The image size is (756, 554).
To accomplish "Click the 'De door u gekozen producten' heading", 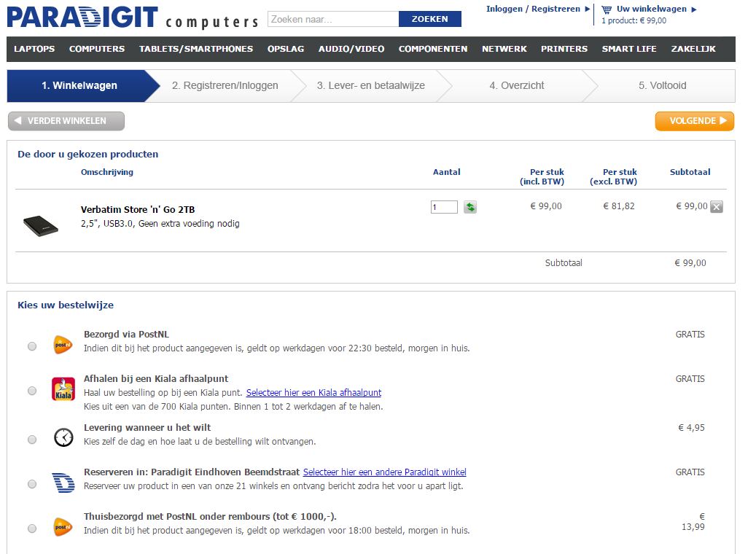I will (x=87, y=155).
